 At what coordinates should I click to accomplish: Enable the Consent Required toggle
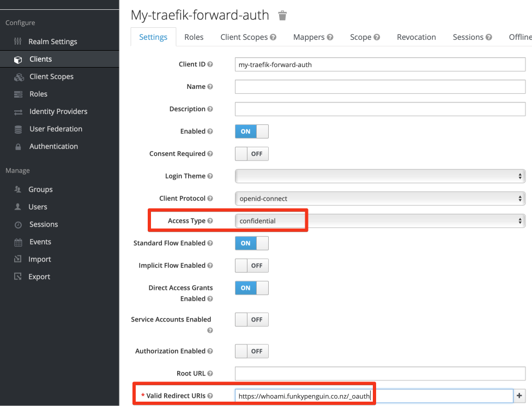coord(251,154)
